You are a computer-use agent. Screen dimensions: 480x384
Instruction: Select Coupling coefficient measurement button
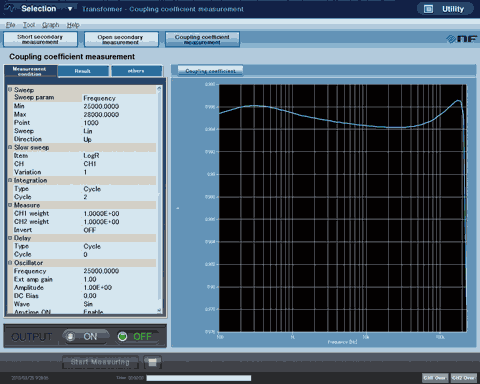point(202,39)
